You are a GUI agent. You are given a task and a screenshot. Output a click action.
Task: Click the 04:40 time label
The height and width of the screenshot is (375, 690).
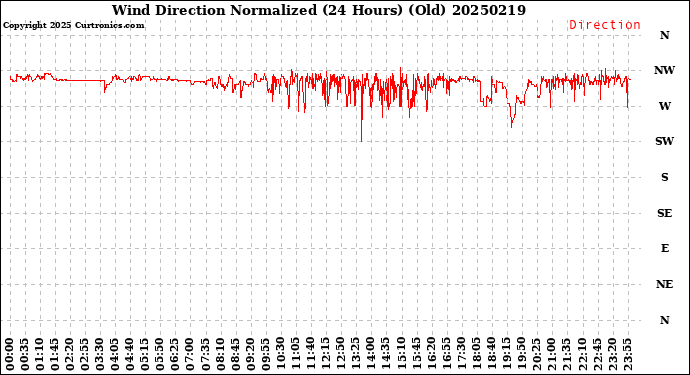130,355
